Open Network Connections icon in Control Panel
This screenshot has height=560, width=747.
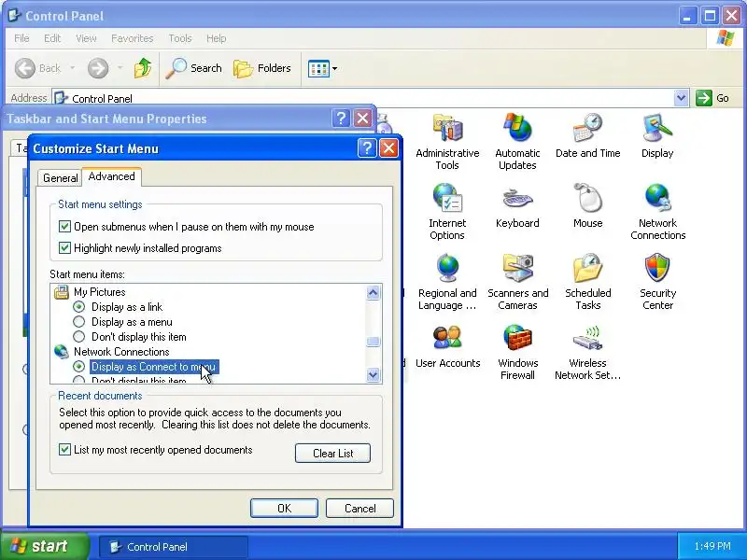pos(657,198)
